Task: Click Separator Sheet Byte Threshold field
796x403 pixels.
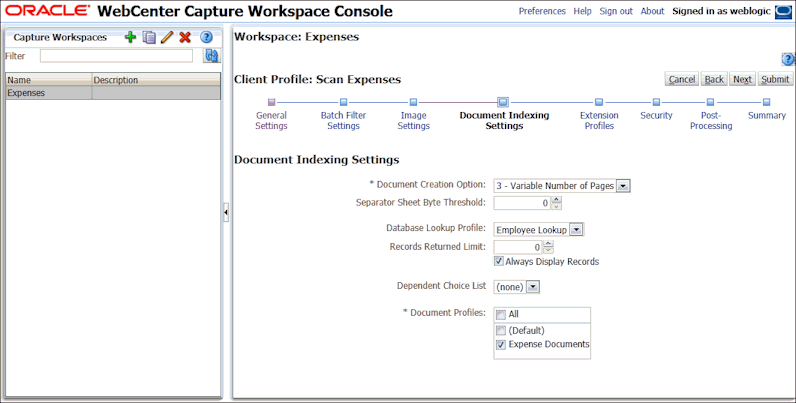Action: [522, 203]
